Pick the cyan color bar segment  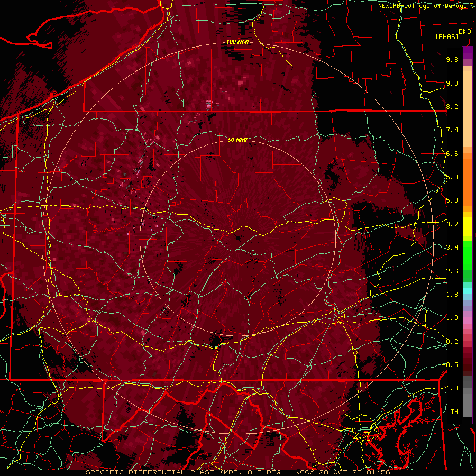click(x=467, y=291)
